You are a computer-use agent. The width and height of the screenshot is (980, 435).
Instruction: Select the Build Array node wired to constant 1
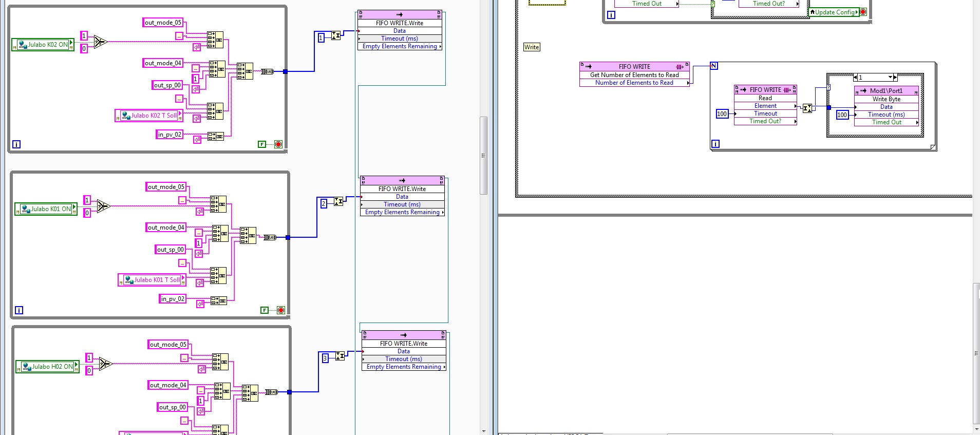[x=336, y=35]
